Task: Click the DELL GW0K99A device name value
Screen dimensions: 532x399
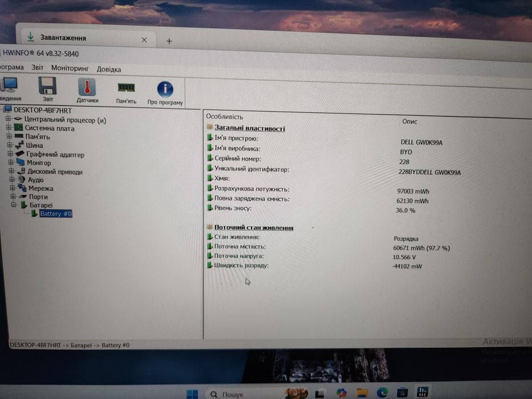Action: 421,142
